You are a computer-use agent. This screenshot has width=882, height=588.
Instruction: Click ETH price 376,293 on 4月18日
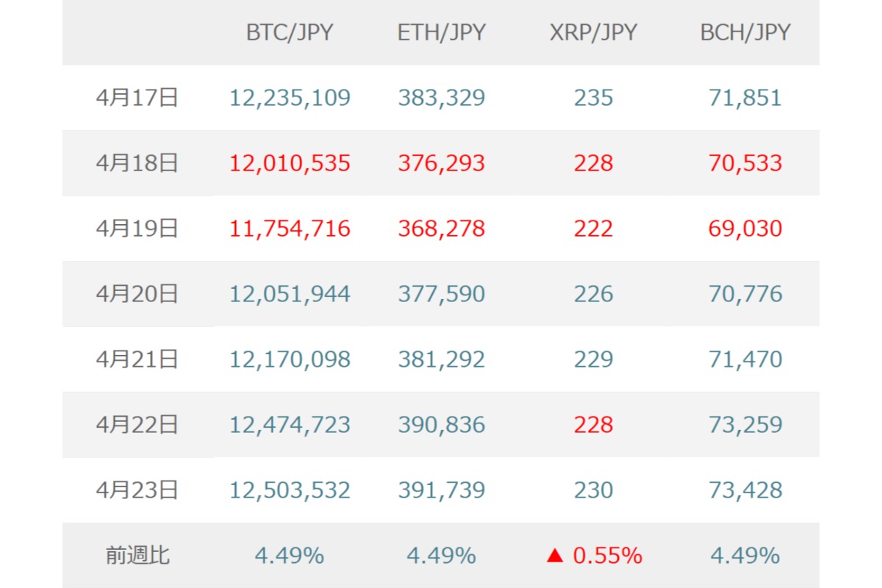[x=441, y=163]
